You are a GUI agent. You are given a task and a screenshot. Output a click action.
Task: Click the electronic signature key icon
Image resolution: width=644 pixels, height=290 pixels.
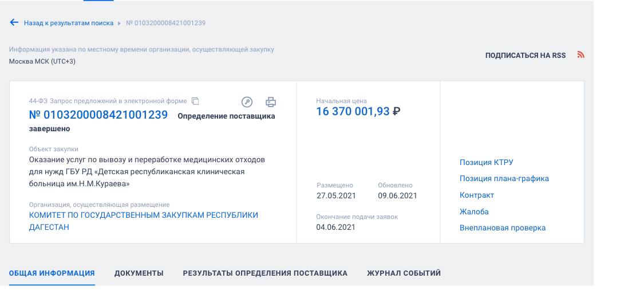246,102
